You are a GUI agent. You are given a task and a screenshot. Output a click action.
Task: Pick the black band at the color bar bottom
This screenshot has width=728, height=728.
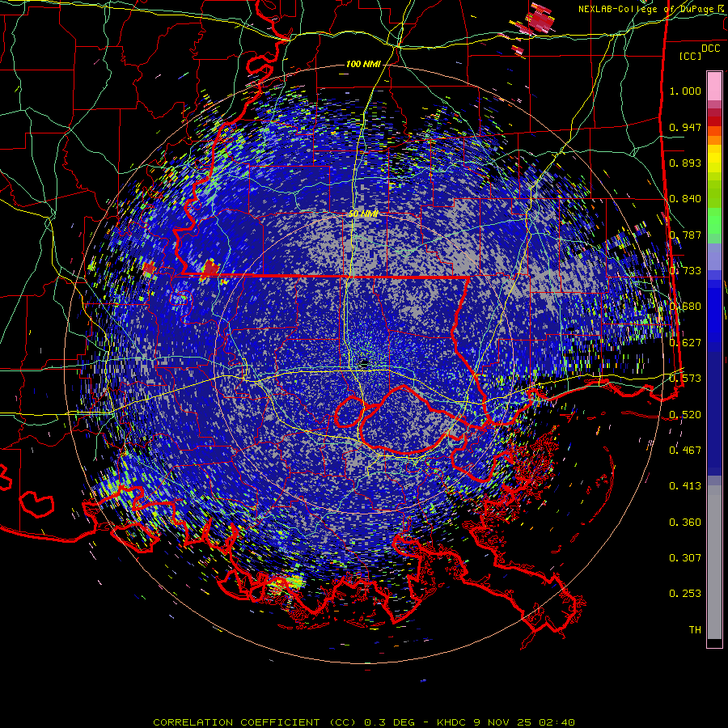[x=714, y=643]
